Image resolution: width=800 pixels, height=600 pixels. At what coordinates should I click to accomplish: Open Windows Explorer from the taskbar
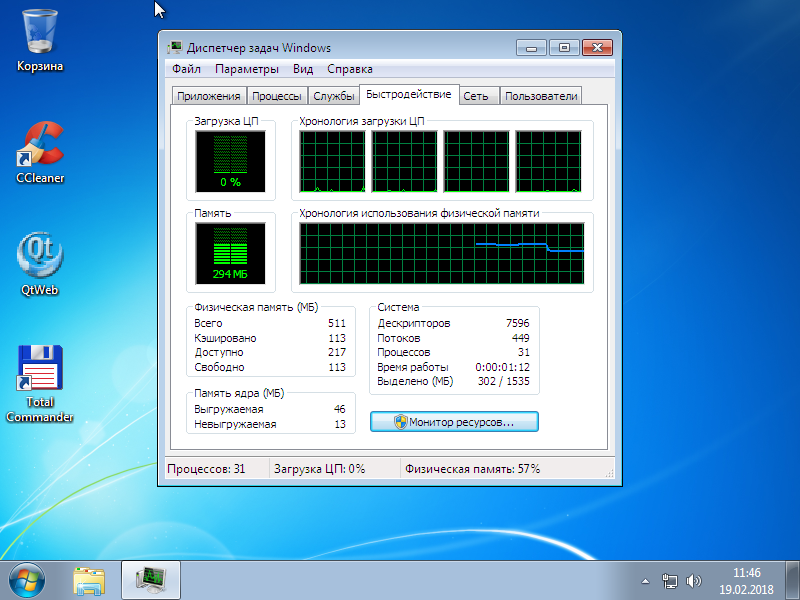(89, 581)
